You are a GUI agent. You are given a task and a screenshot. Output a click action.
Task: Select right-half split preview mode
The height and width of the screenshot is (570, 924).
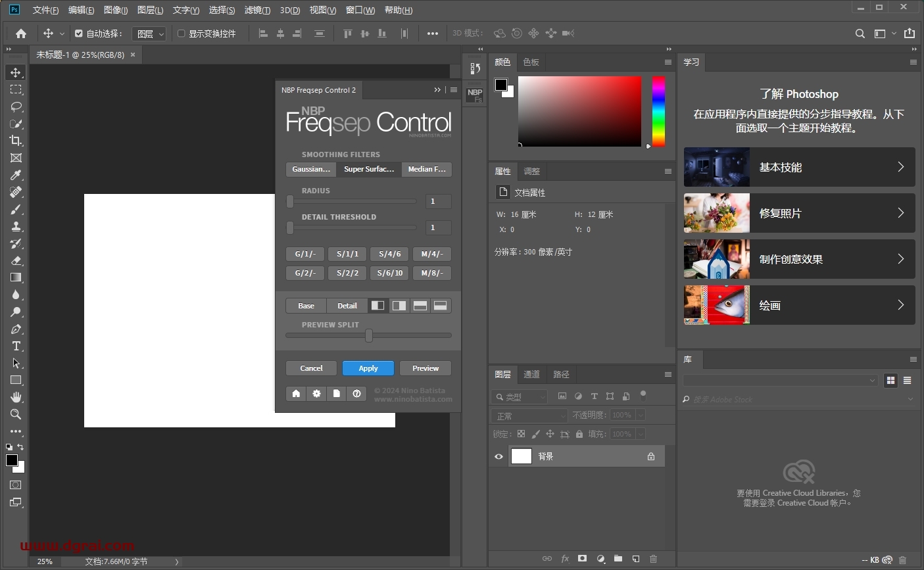(399, 306)
